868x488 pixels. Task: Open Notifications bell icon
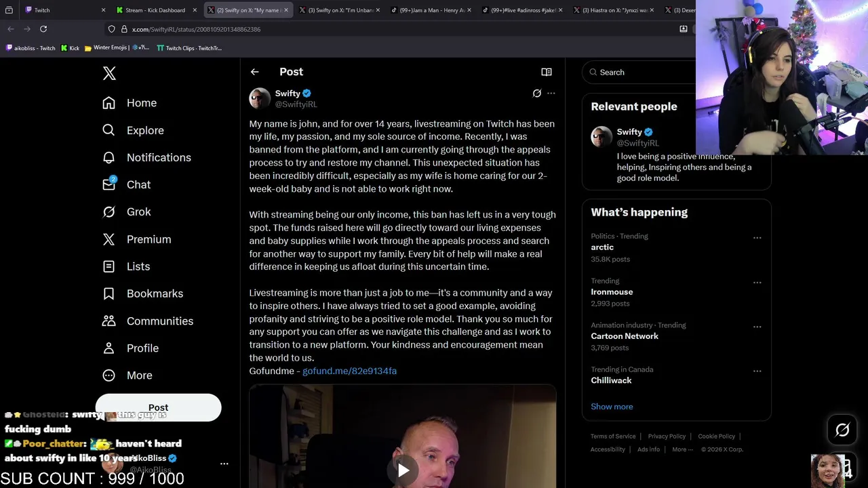click(x=108, y=157)
